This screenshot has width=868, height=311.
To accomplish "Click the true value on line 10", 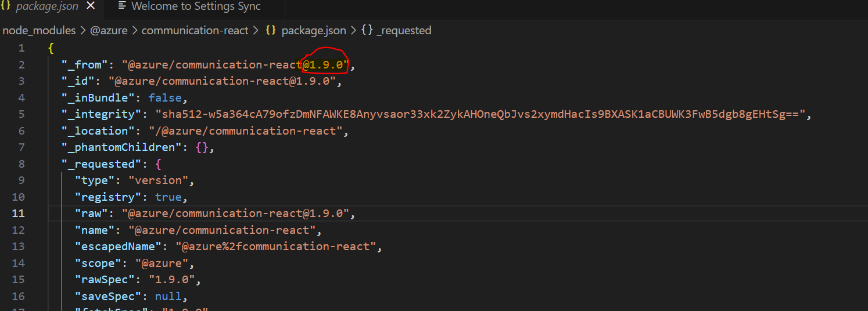I will point(168,197).
